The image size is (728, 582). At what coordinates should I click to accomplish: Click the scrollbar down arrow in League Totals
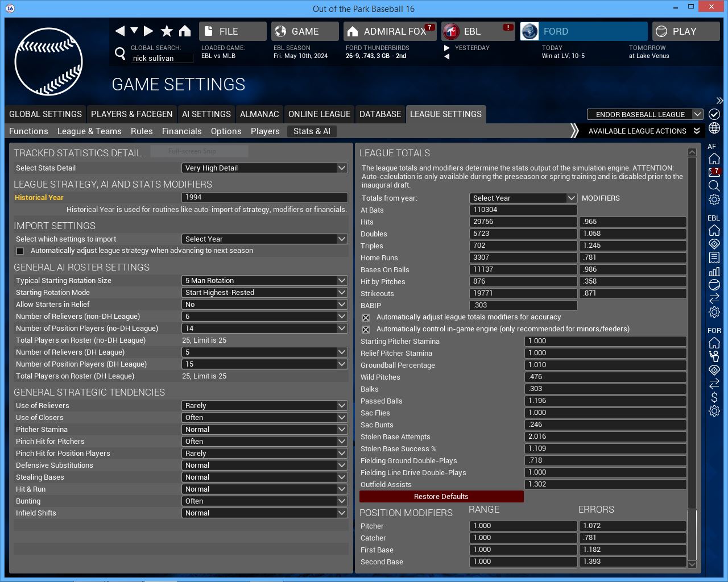[x=692, y=564]
